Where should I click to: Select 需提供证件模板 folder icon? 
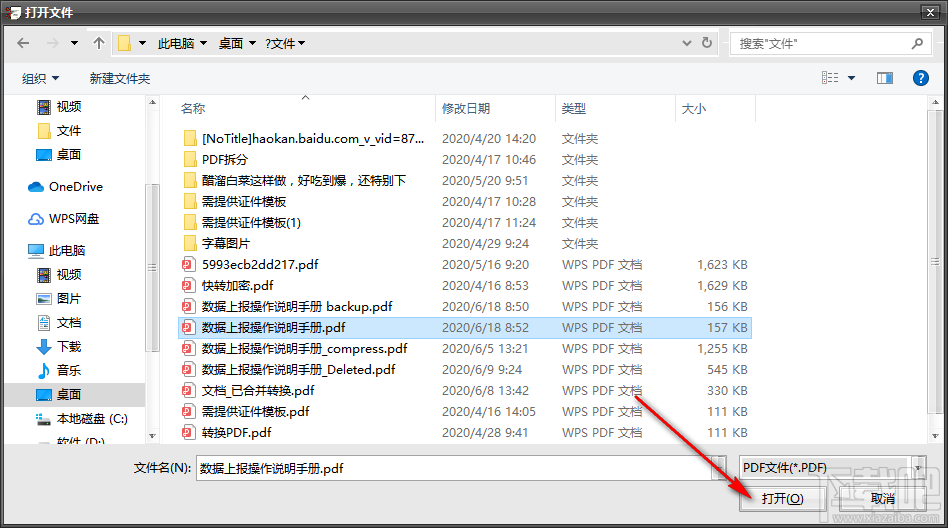[x=190, y=201]
